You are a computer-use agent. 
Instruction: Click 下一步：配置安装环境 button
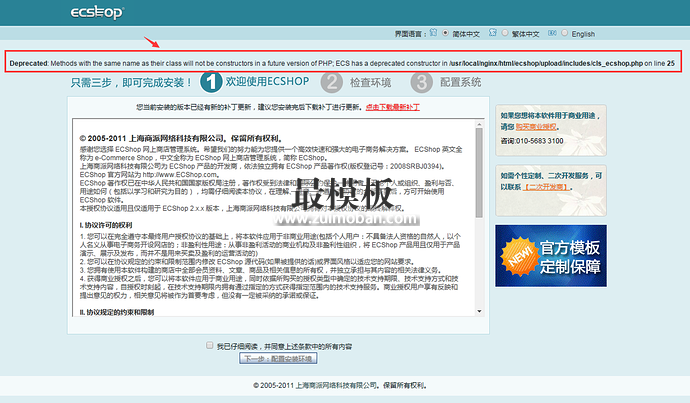click(x=278, y=359)
